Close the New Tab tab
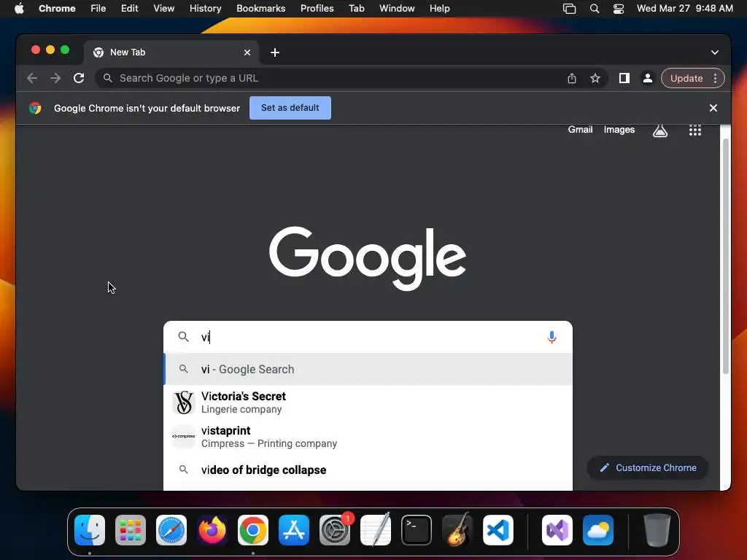 (247, 52)
